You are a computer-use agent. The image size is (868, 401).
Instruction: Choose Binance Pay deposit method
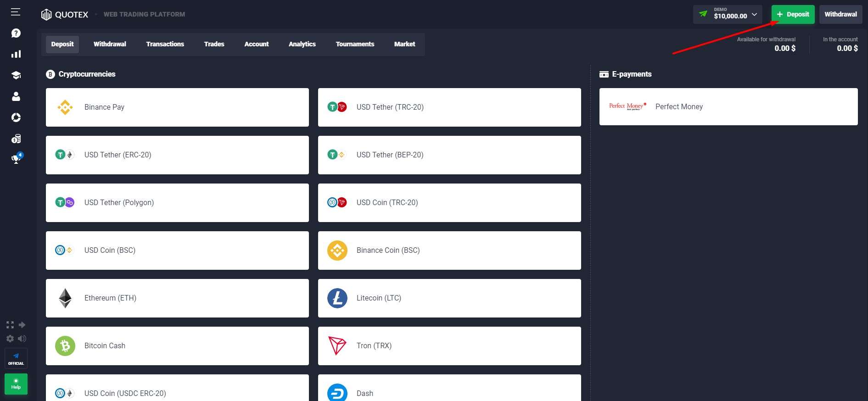tap(177, 107)
